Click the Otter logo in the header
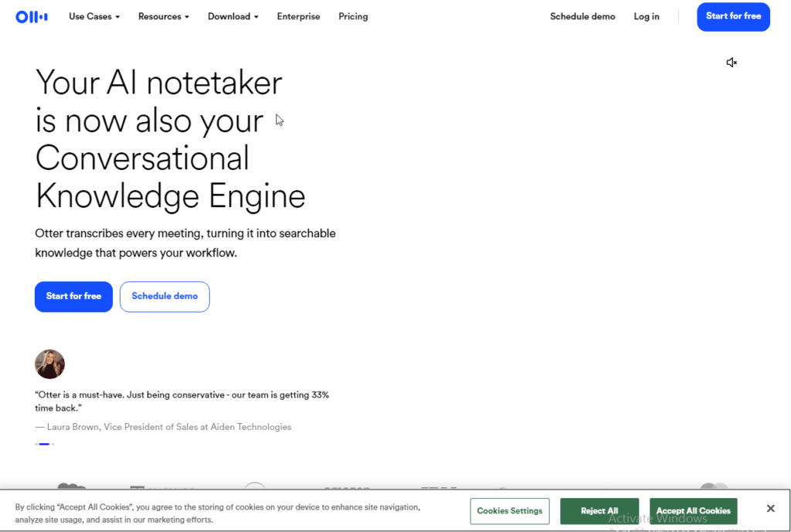The width and height of the screenshot is (791, 532). [x=31, y=17]
